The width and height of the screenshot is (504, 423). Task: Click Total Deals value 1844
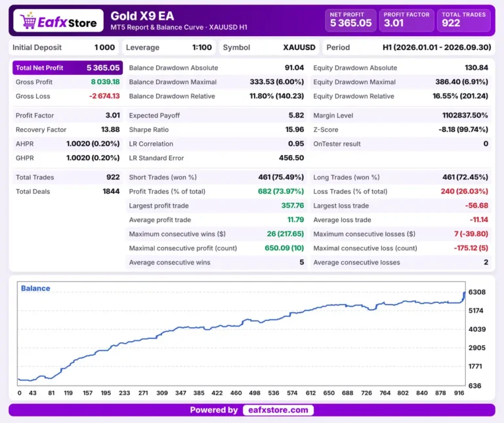pos(111,191)
